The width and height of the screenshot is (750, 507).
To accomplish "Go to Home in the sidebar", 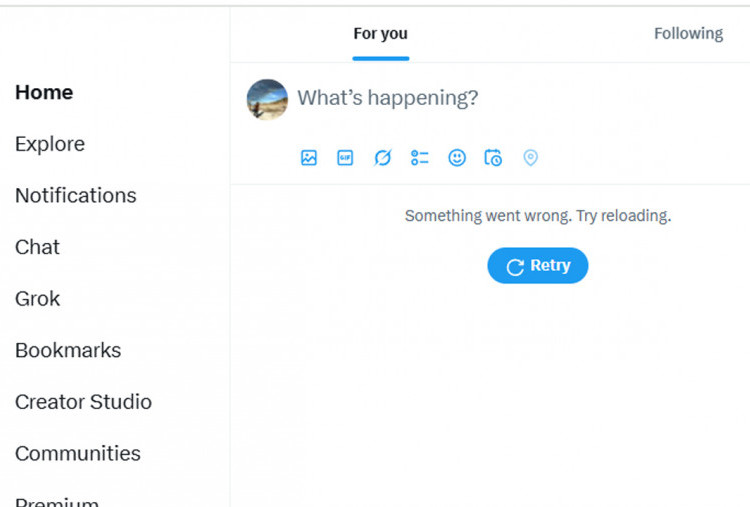I will (44, 92).
